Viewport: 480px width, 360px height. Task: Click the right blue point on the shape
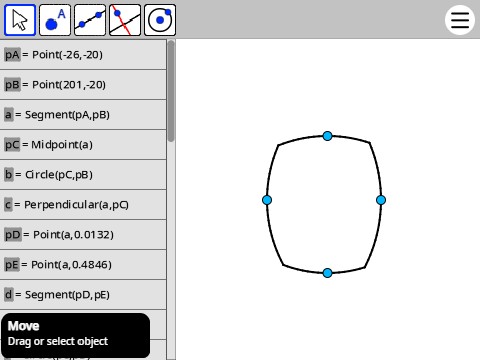[x=381, y=200]
